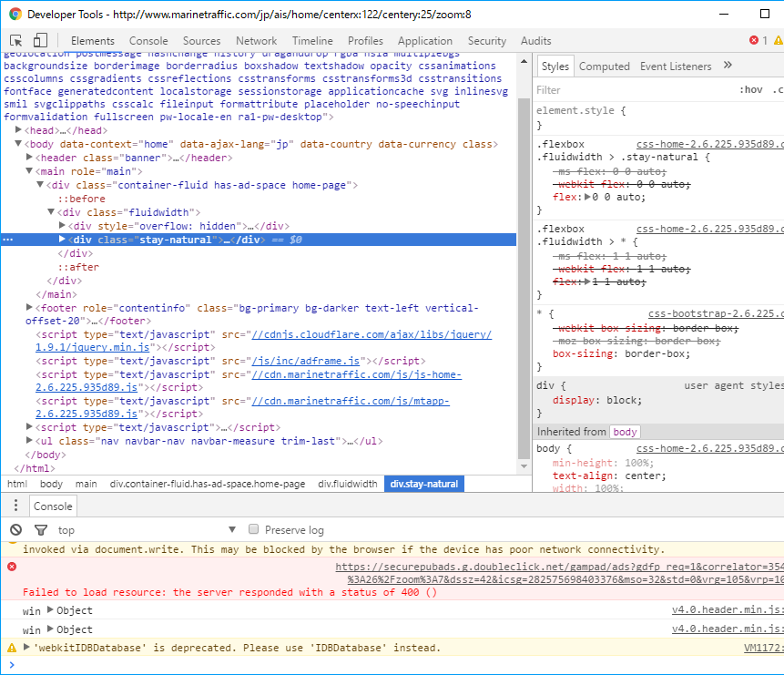The height and width of the screenshot is (675, 784).
Task: Show more style tabs with double chevron
Action: (728, 65)
